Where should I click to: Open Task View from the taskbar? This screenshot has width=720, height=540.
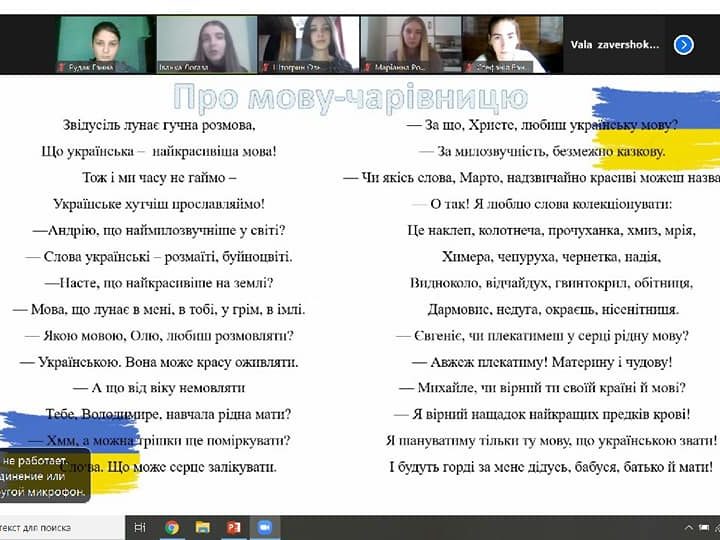(140, 527)
